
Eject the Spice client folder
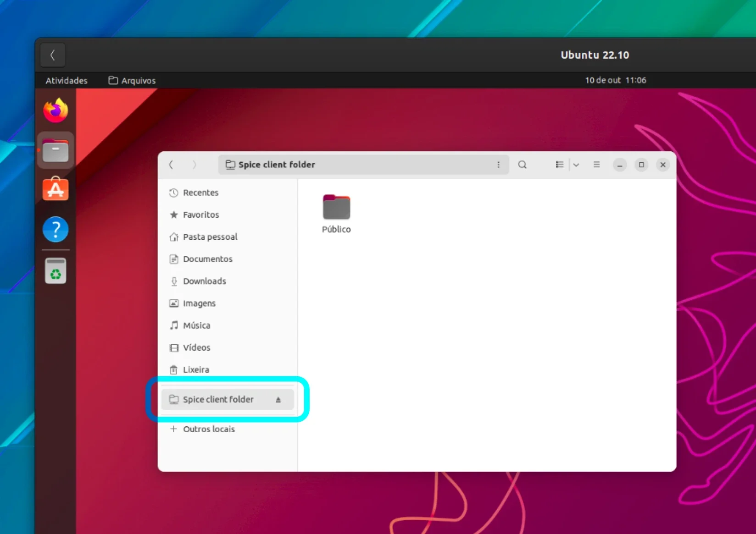278,400
